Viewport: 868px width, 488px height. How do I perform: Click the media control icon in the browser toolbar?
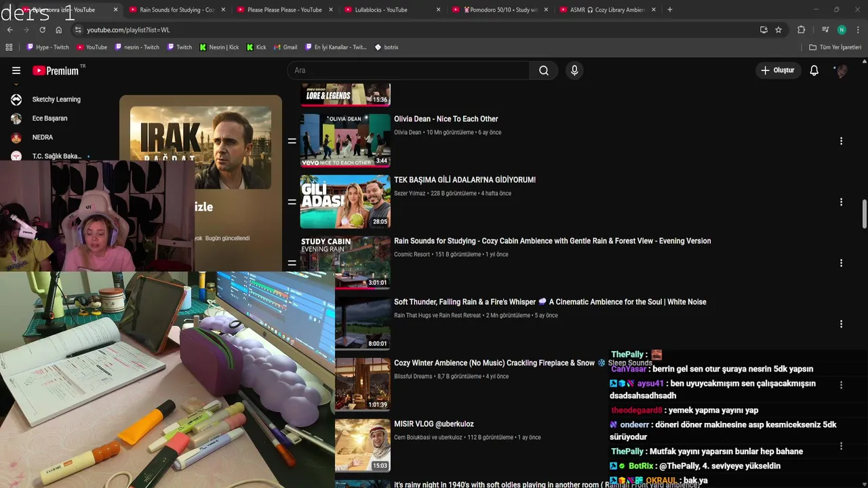[825, 30]
